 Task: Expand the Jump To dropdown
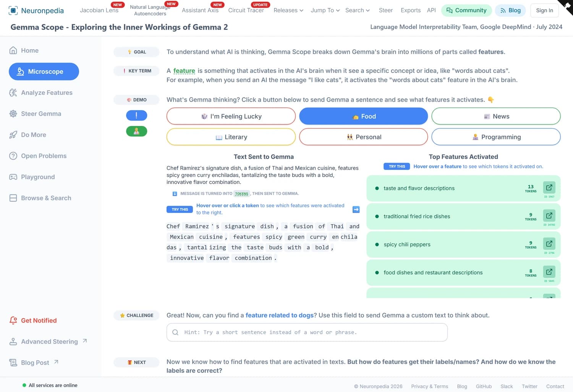[x=325, y=10]
